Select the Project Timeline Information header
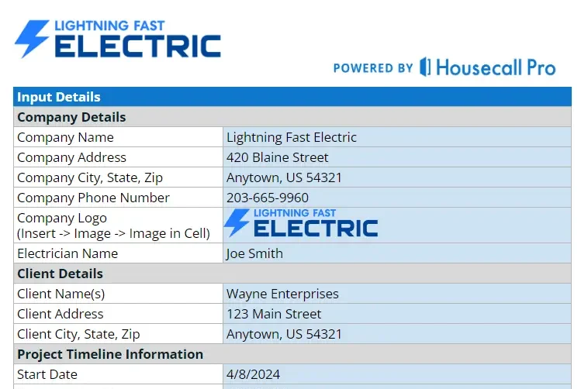 pos(292,354)
